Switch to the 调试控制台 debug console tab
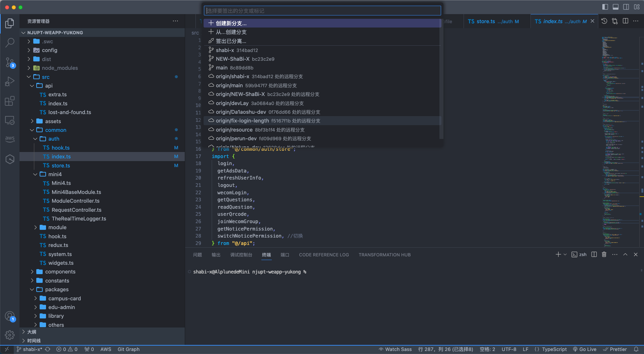The height and width of the screenshot is (354, 644). click(x=241, y=255)
